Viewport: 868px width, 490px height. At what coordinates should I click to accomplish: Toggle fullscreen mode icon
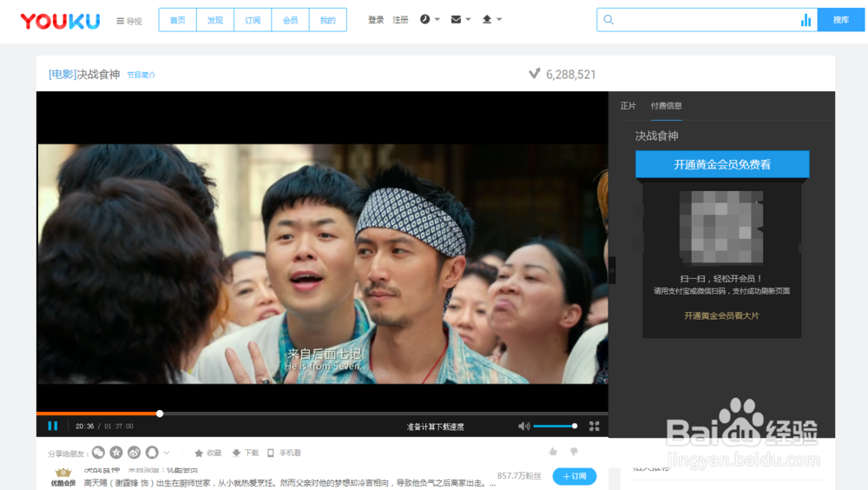pyautogui.click(x=594, y=426)
